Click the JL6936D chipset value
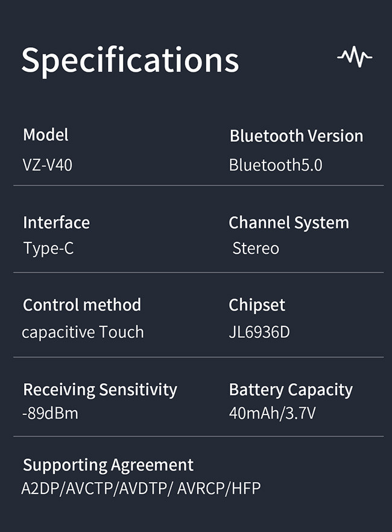This screenshot has height=532, width=392. pos(259,332)
